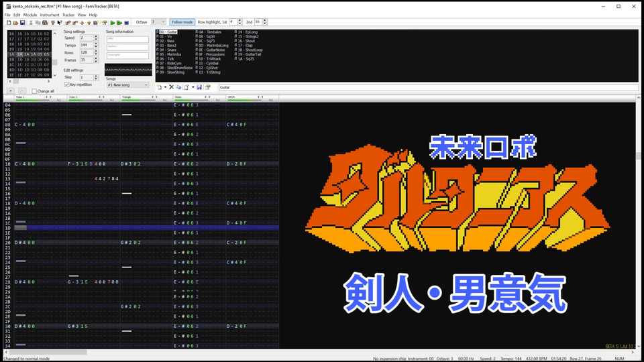Start playback with the green Play icon
This screenshot has width=644, height=362.
[113, 23]
